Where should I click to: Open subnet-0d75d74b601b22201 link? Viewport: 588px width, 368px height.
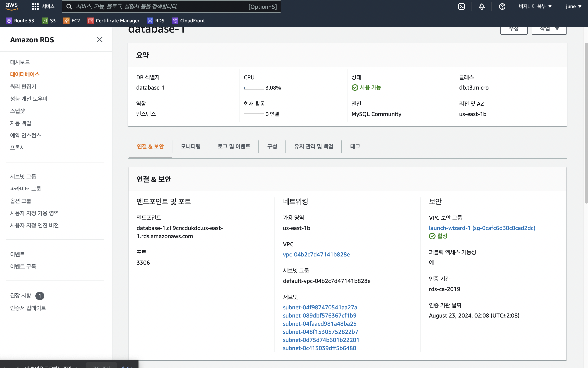point(321,340)
